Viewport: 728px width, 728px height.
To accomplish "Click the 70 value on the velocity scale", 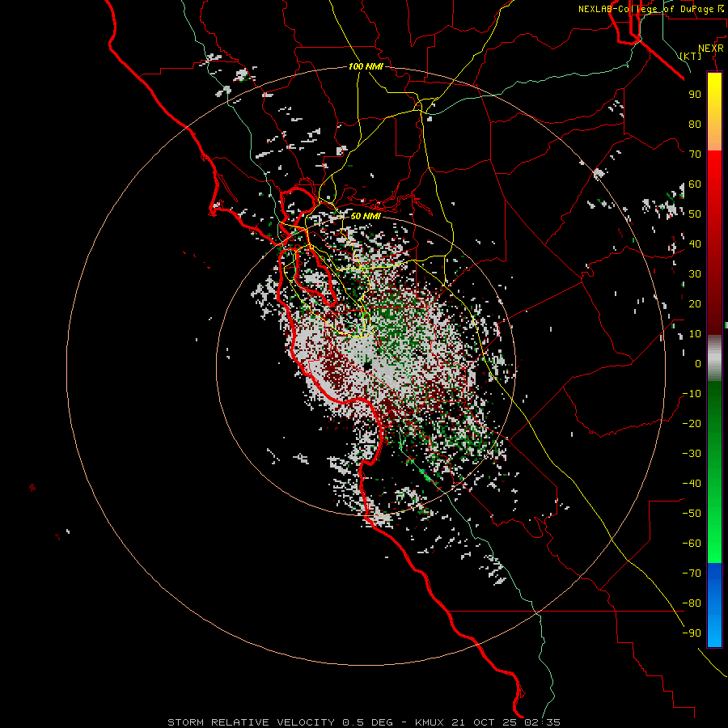I will [695, 154].
